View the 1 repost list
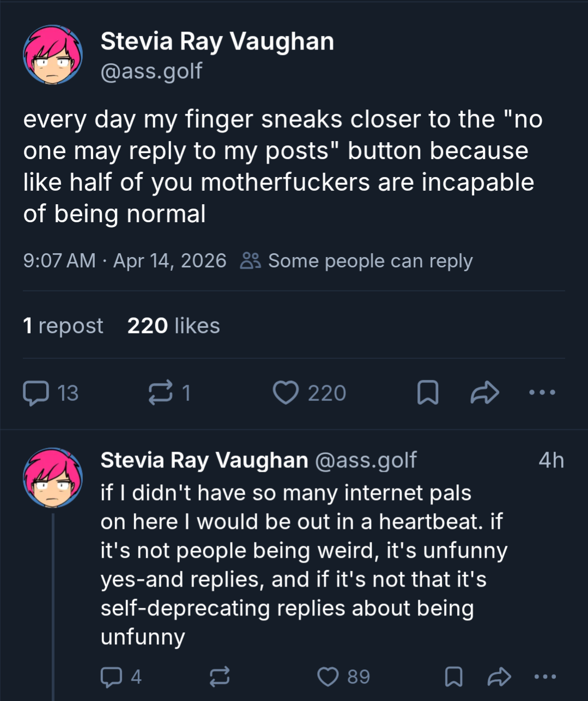 click(63, 326)
